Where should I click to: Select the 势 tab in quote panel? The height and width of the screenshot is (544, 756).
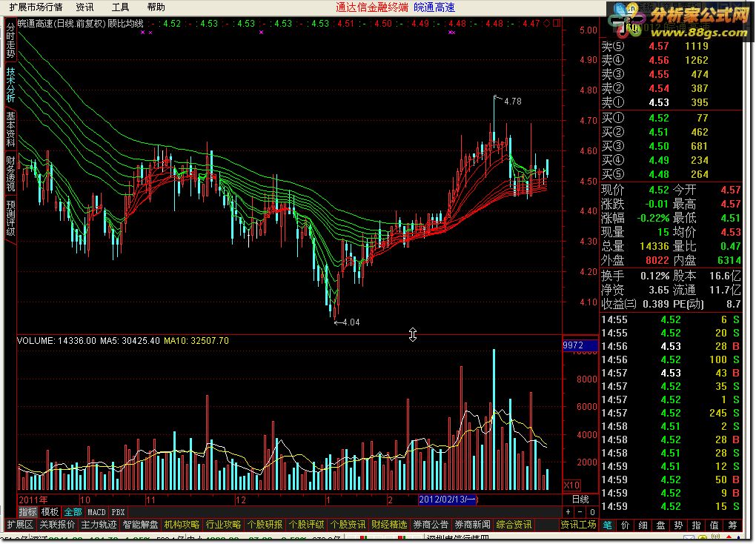(679, 525)
